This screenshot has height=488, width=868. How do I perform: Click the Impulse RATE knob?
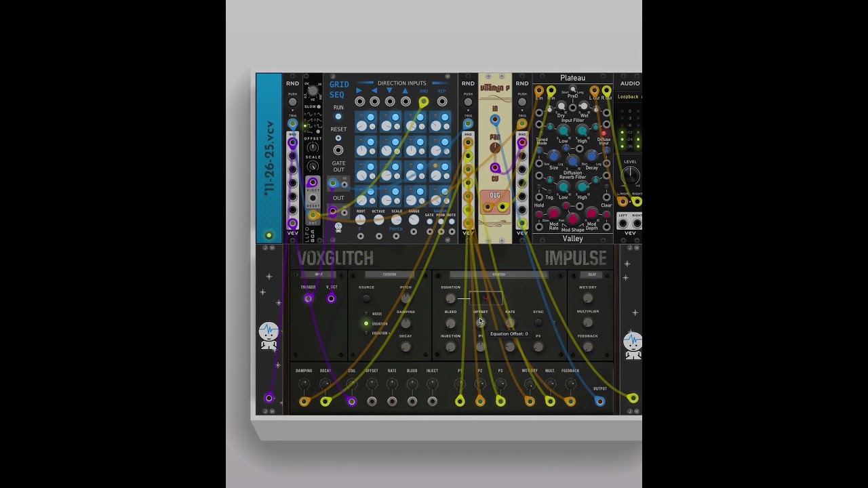click(x=510, y=323)
